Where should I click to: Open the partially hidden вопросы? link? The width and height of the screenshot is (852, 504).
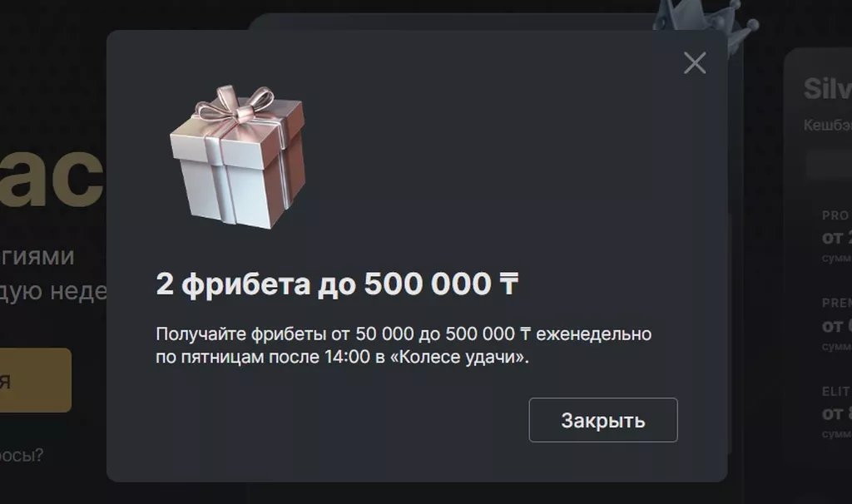(x=22, y=455)
